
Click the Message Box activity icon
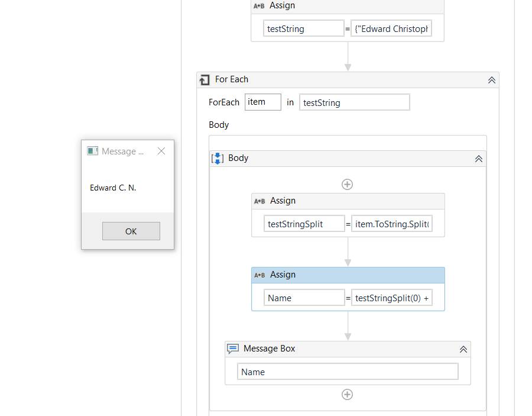[233, 349]
